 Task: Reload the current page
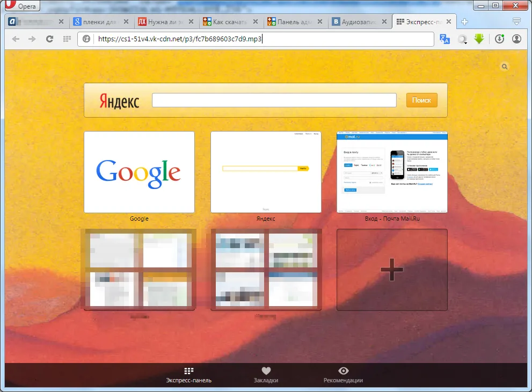49,39
